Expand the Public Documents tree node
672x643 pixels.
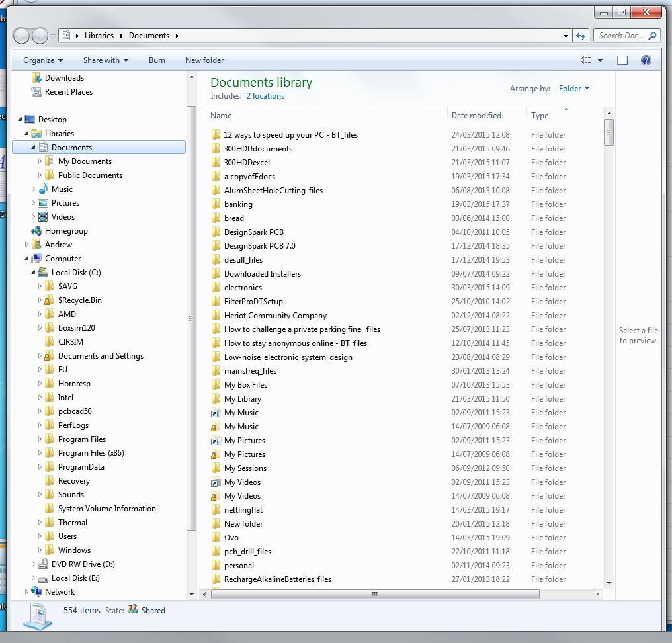point(40,175)
